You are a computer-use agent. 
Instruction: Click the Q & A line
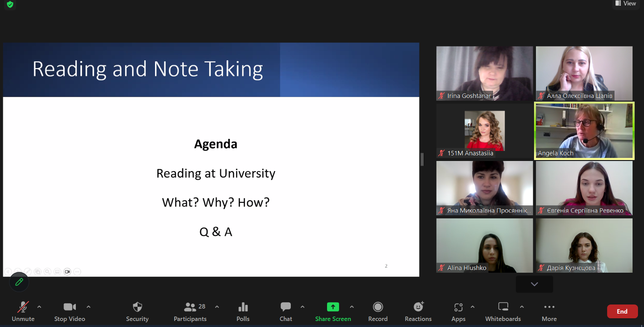216,232
